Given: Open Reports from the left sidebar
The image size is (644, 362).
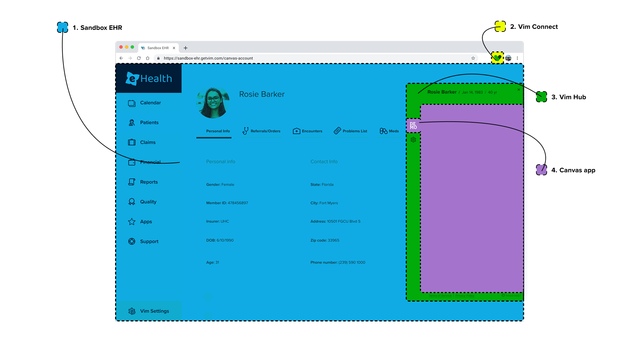Looking at the screenshot, I should click(x=143, y=182).
